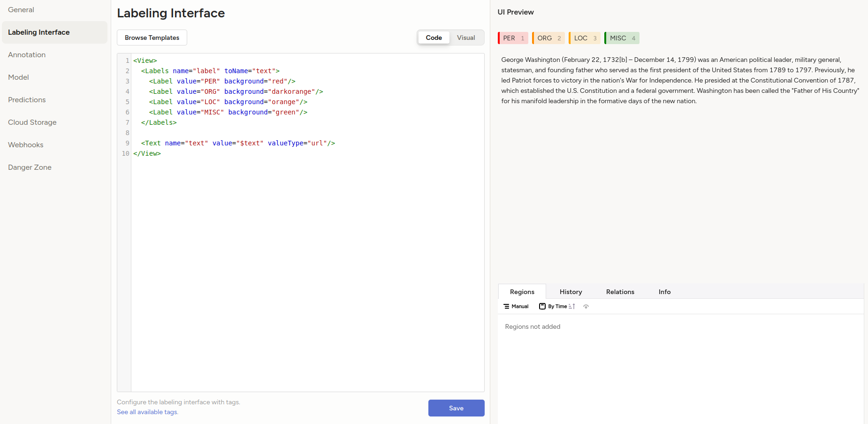The image size is (868, 424).
Task: Save the labeling configuration
Action: pos(456,408)
